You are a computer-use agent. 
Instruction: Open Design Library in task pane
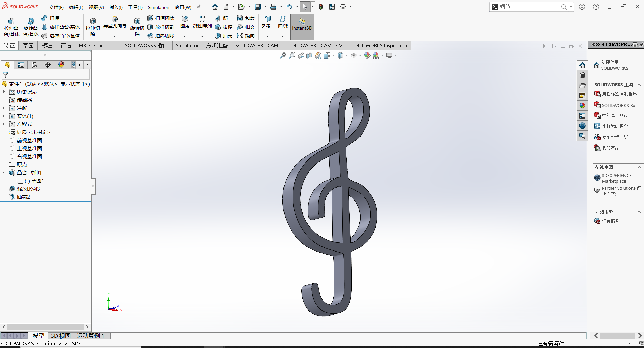(582, 75)
